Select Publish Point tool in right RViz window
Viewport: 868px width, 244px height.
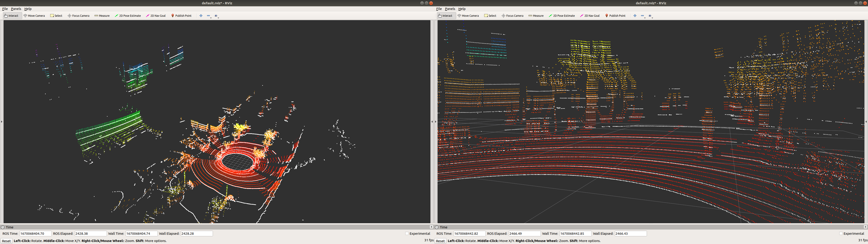pos(615,16)
